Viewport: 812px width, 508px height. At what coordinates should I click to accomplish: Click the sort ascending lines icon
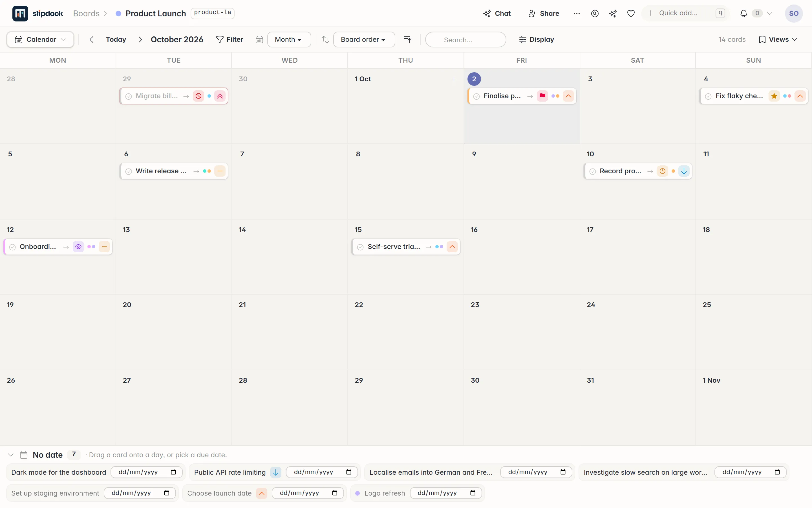click(408, 40)
